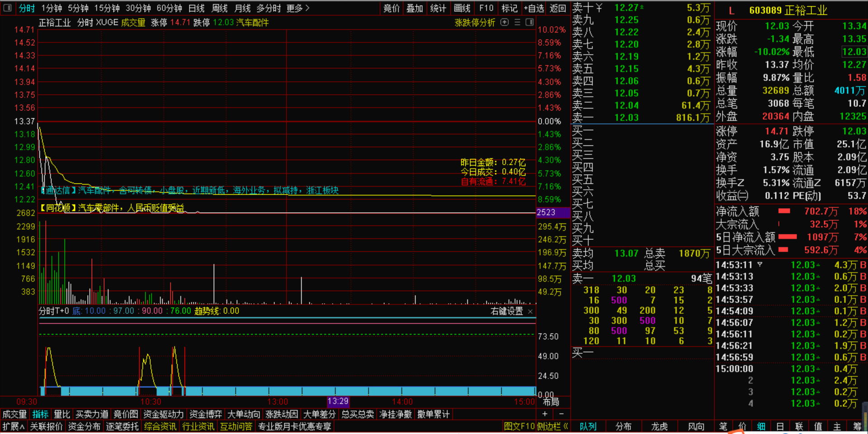This screenshot has width=868, height=434.
Task: Open the 14:53:11 trade filter triangle
Action: click(x=760, y=264)
